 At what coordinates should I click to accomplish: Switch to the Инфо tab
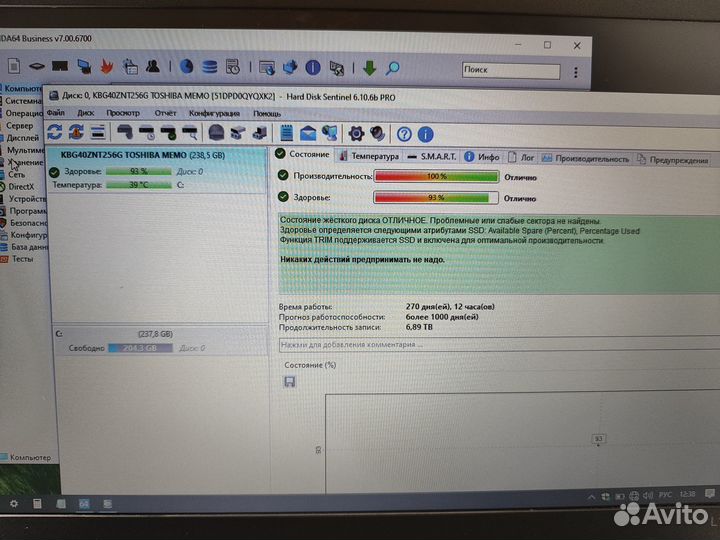click(482, 157)
